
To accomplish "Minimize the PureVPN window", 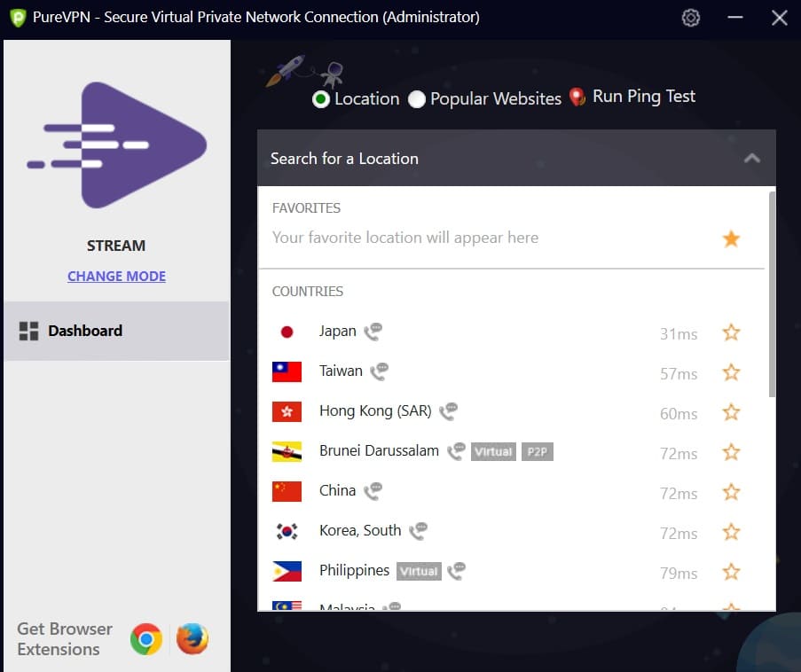I will [735, 18].
